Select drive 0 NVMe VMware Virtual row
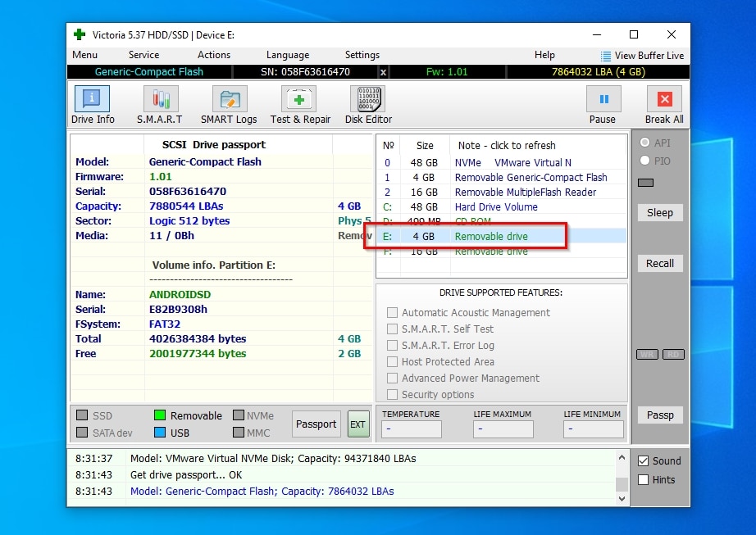 coord(502,163)
